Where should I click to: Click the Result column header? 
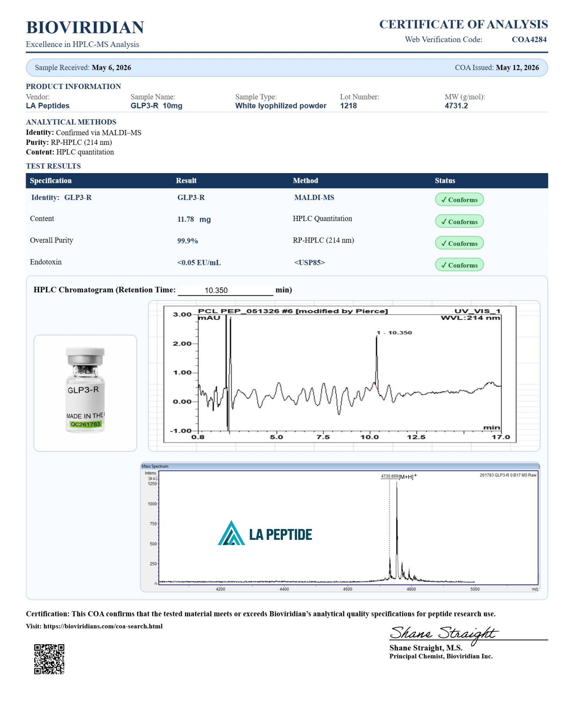[x=186, y=181]
